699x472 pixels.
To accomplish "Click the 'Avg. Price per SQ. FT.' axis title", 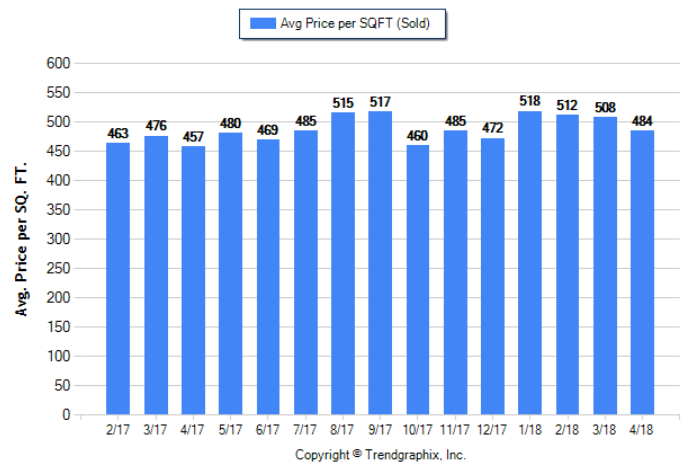I will [x=21, y=239].
